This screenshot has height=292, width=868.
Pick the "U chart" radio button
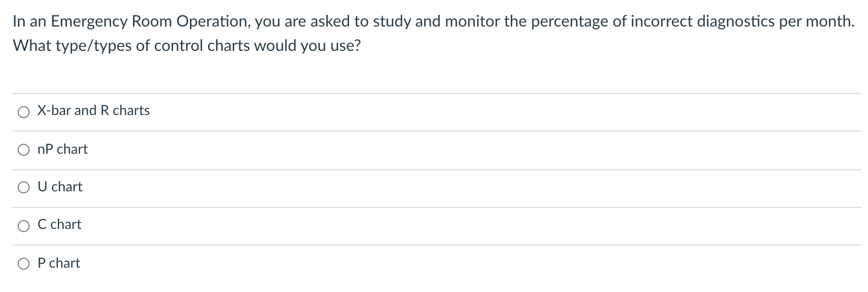pos(23,187)
